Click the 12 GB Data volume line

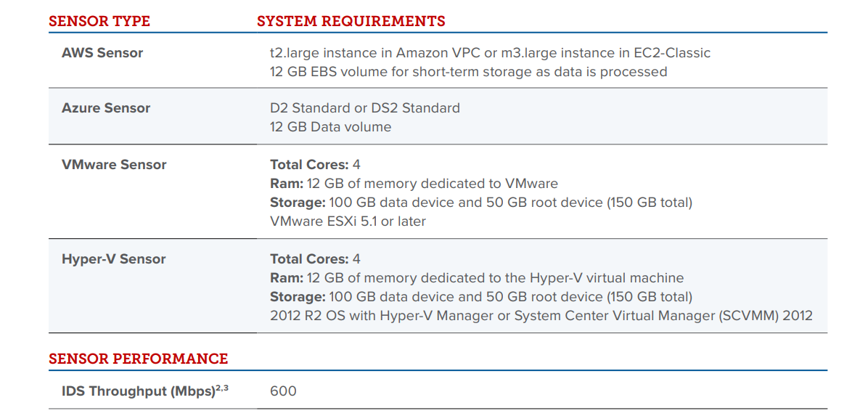click(x=330, y=127)
